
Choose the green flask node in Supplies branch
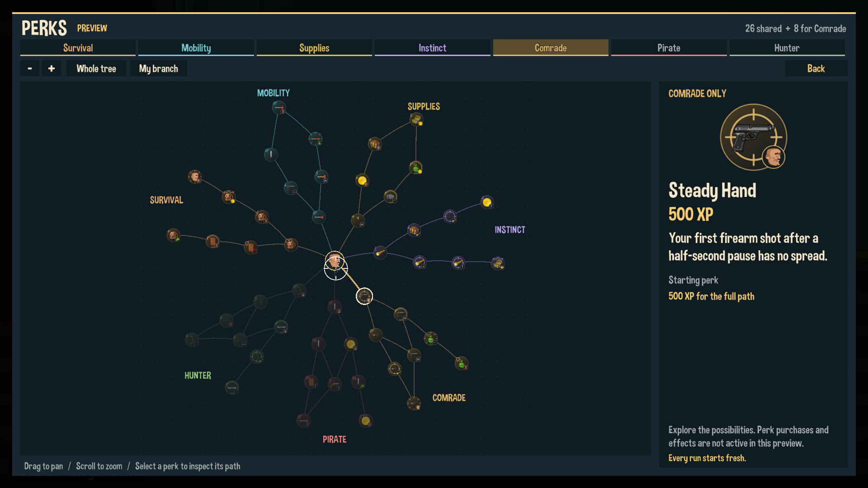pyautogui.click(x=416, y=168)
